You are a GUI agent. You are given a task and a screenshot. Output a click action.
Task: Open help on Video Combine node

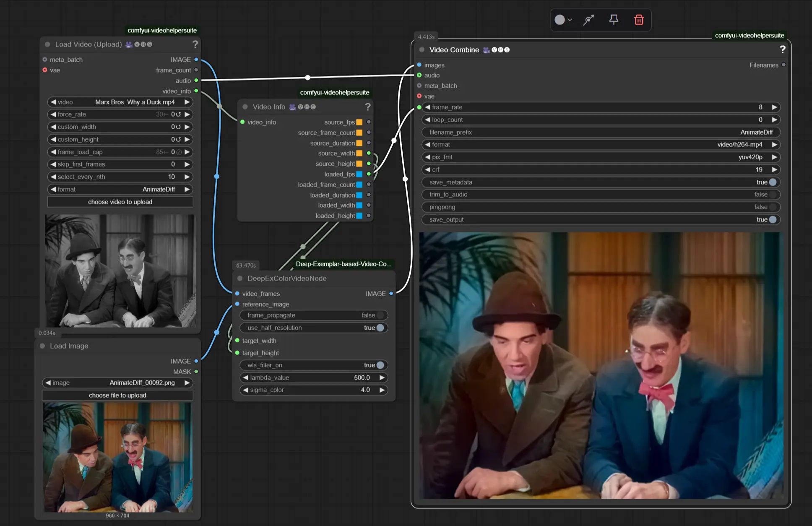(782, 49)
